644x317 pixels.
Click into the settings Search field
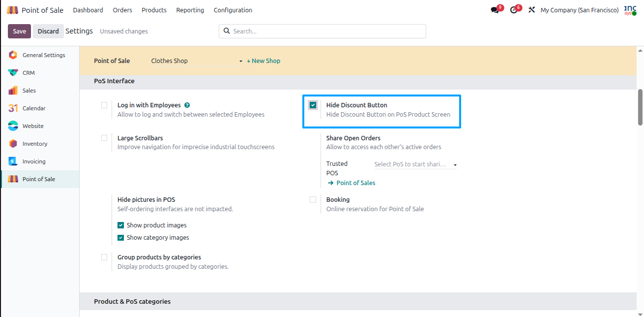[x=322, y=31]
